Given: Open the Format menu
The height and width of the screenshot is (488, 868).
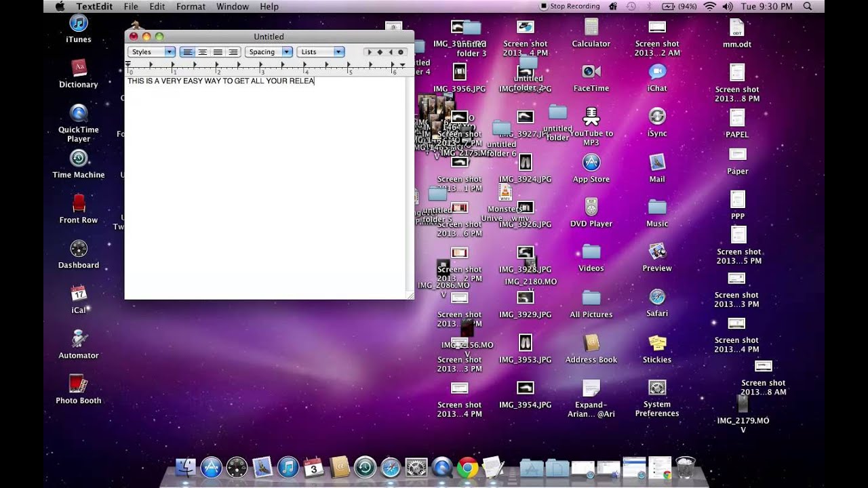Looking at the screenshot, I should point(191,6).
